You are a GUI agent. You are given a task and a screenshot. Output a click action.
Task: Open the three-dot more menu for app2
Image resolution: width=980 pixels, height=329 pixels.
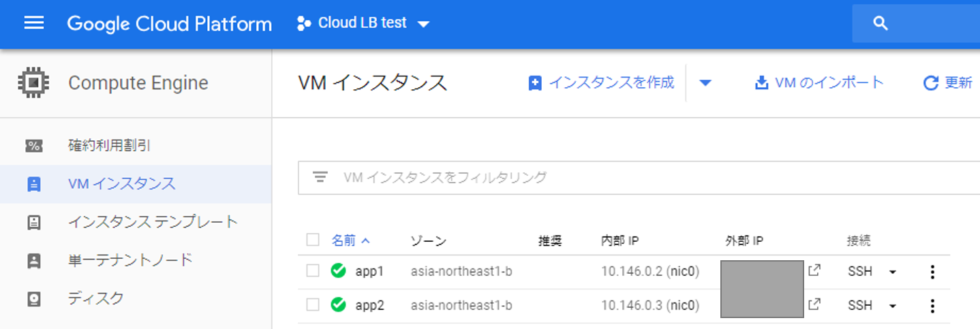coord(932,306)
